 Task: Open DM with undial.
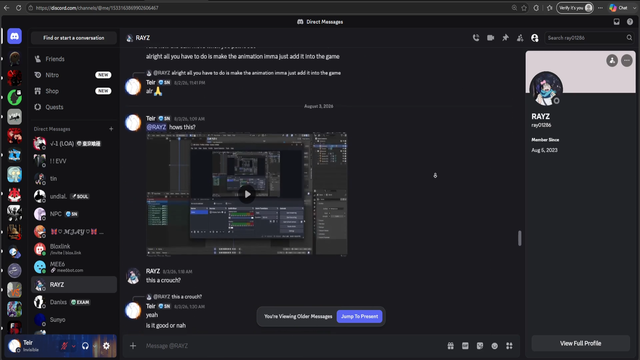74,196
